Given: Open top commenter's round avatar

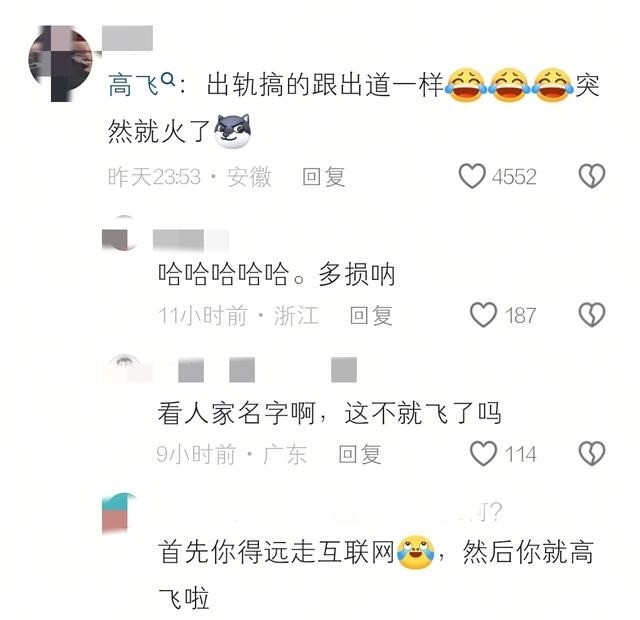Looking at the screenshot, I should coord(60,63).
